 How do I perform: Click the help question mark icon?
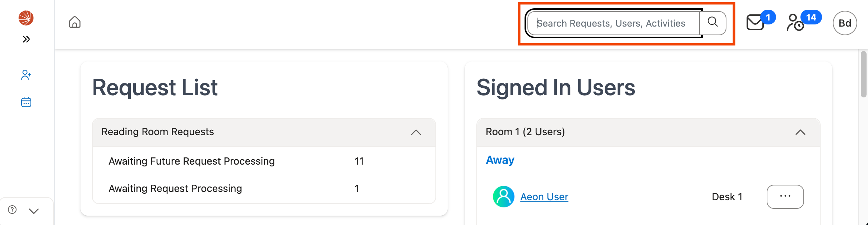point(12,210)
